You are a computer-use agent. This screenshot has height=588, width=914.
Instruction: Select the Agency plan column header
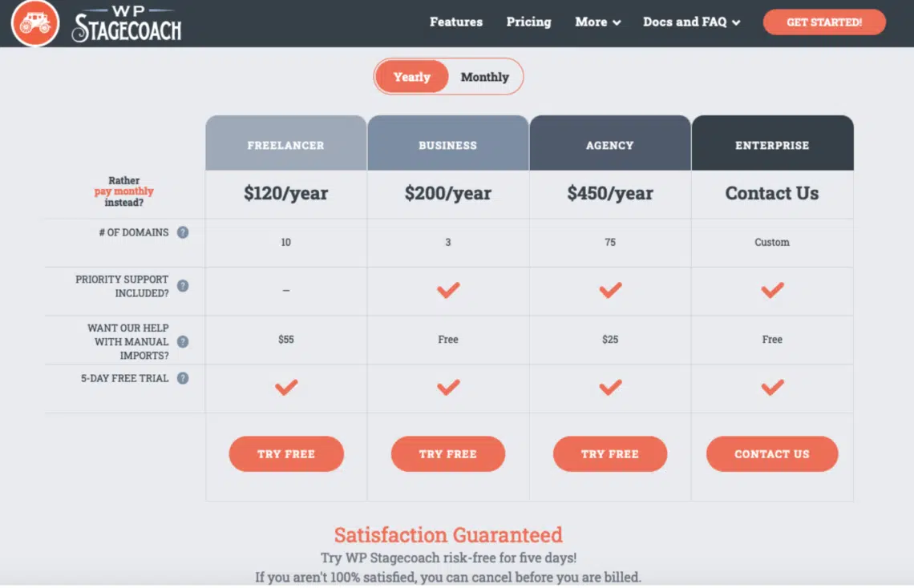click(609, 143)
